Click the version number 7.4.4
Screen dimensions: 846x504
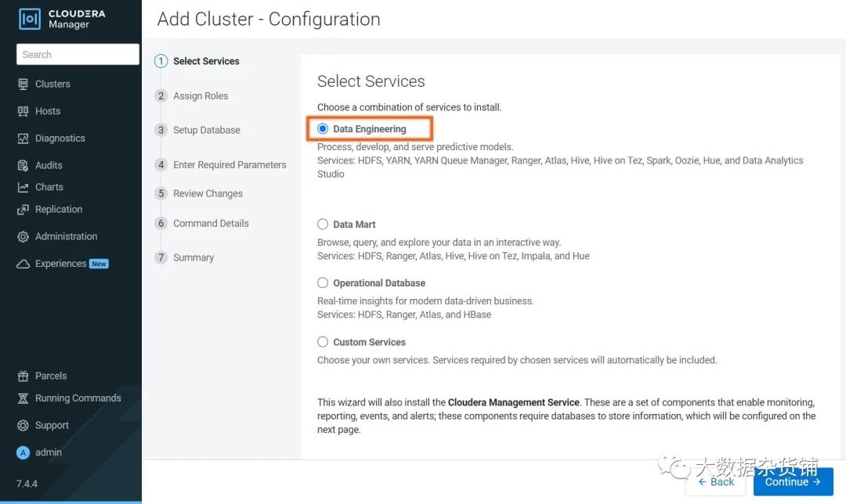27,484
